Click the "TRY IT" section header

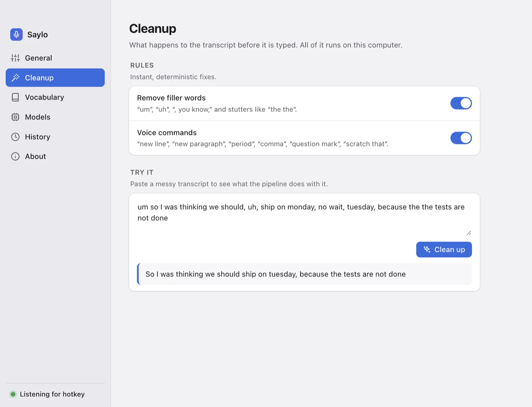[x=142, y=172]
